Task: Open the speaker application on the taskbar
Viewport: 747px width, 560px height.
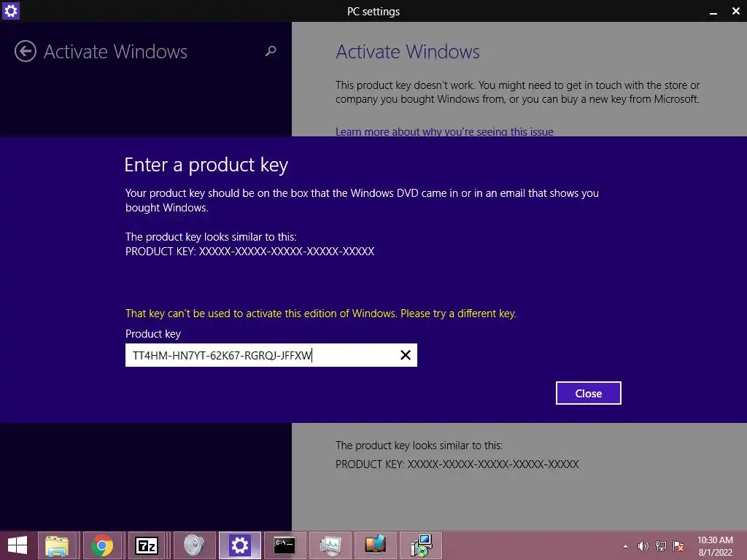Action: (194, 545)
